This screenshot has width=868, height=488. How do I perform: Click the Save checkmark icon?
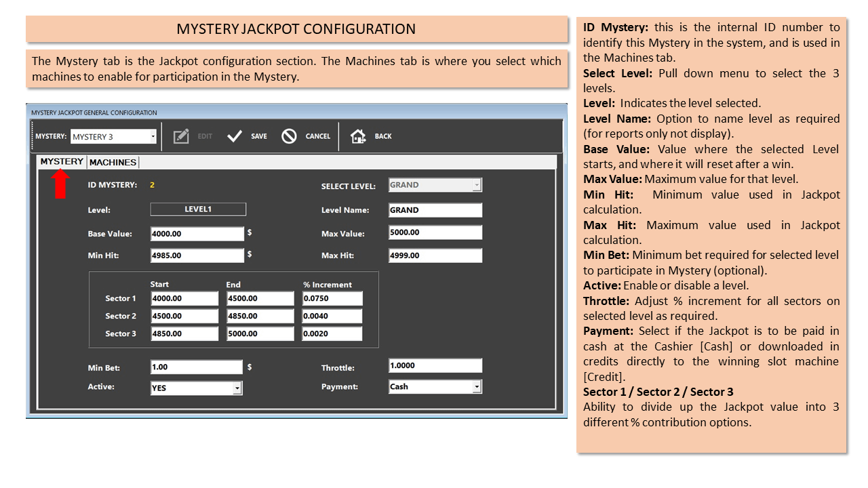pyautogui.click(x=235, y=136)
